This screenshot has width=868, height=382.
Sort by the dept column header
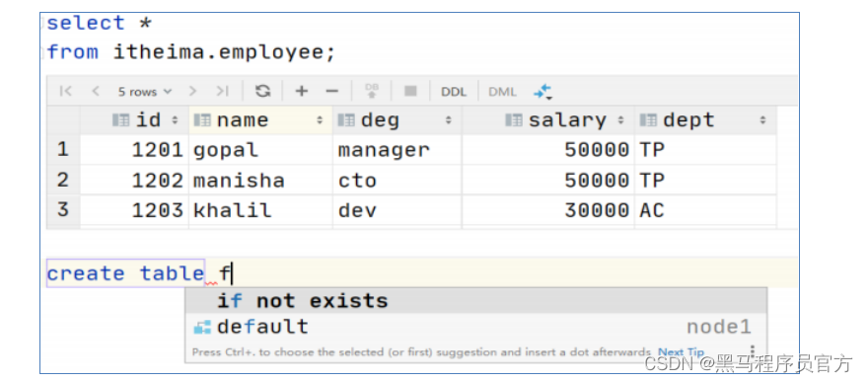705,120
